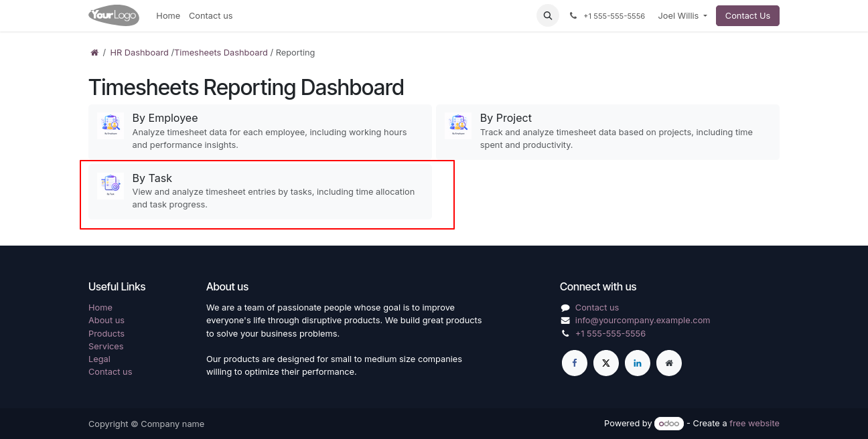The width and height of the screenshot is (868, 439).
Task: Go to HR Dashboard breadcrumb link
Action: [x=139, y=53]
